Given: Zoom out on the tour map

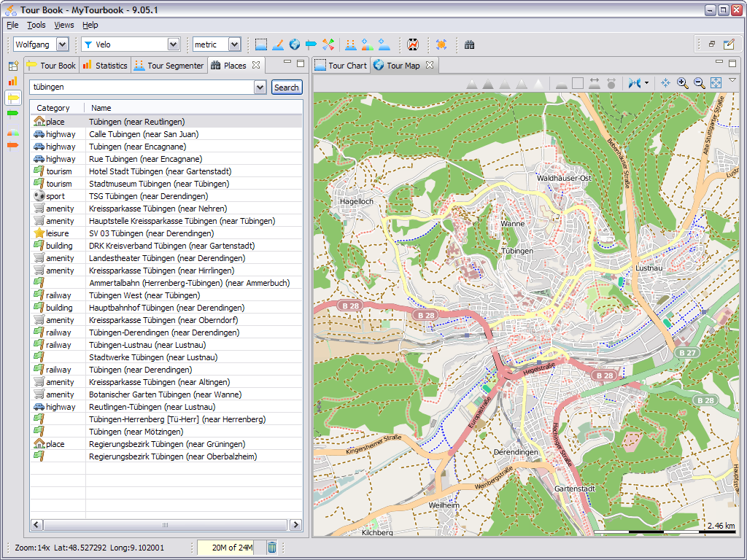Looking at the screenshot, I should coord(700,83).
